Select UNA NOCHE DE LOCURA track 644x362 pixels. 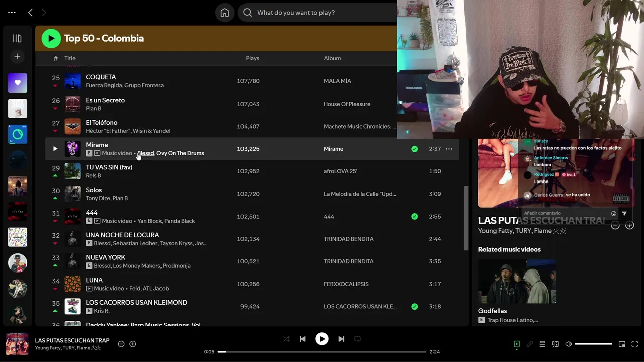pyautogui.click(x=122, y=235)
